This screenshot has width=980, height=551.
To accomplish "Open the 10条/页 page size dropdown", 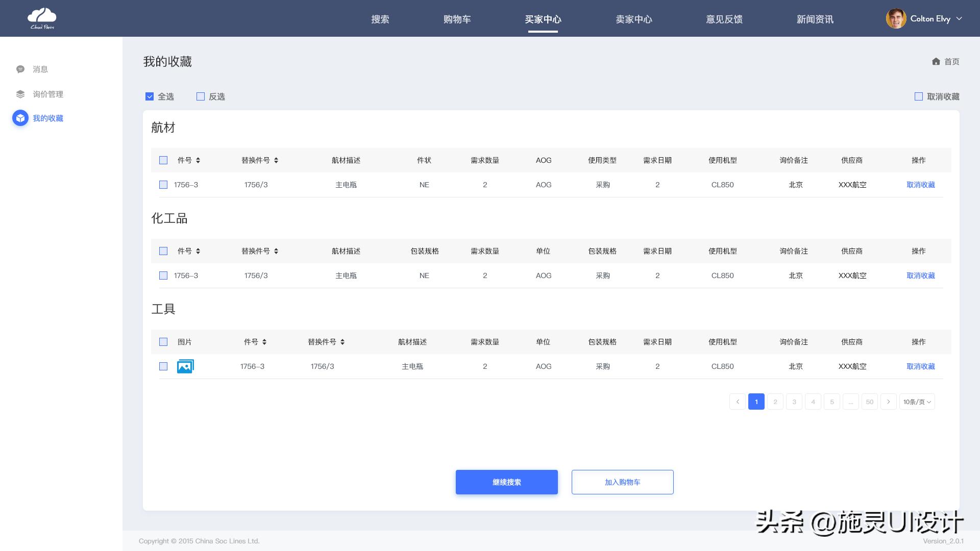I will pyautogui.click(x=917, y=402).
